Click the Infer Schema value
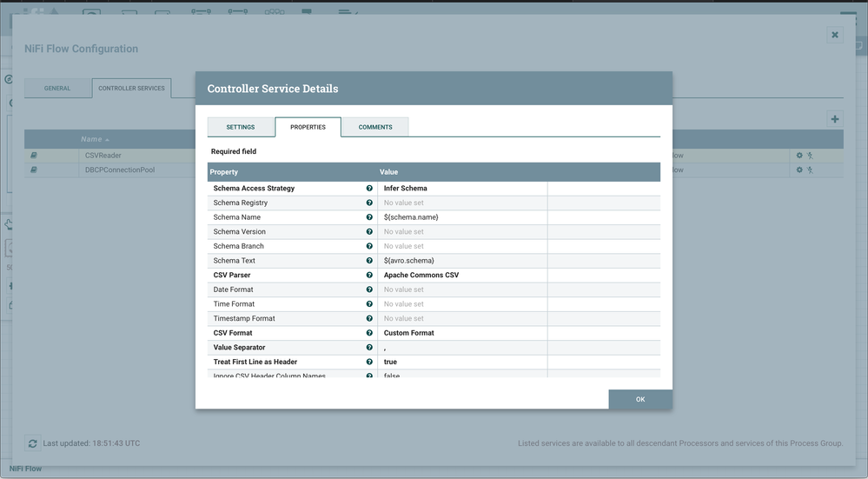The width and height of the screenshot is (868, 479). tap(405, 189)
